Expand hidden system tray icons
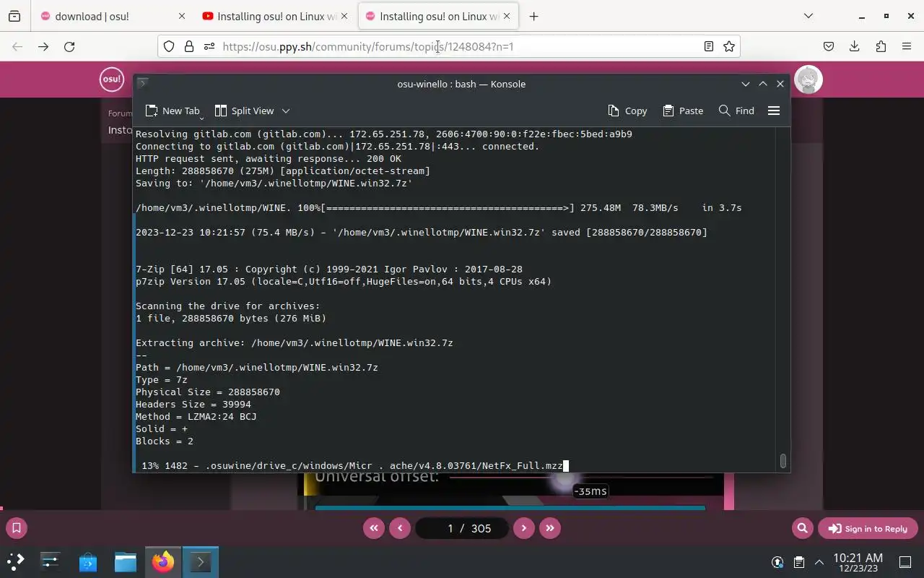Image resolution: width=924 pixels, height=578 pixels. (819, 562)
